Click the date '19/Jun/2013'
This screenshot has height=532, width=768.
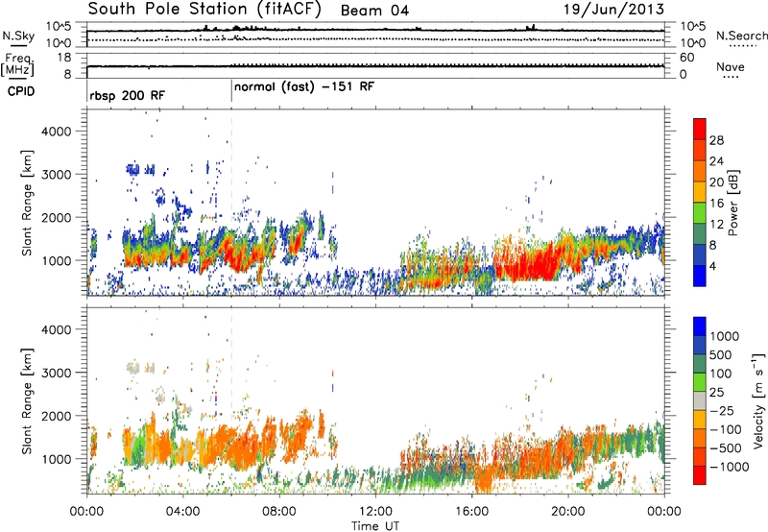[x=613, y=10]
